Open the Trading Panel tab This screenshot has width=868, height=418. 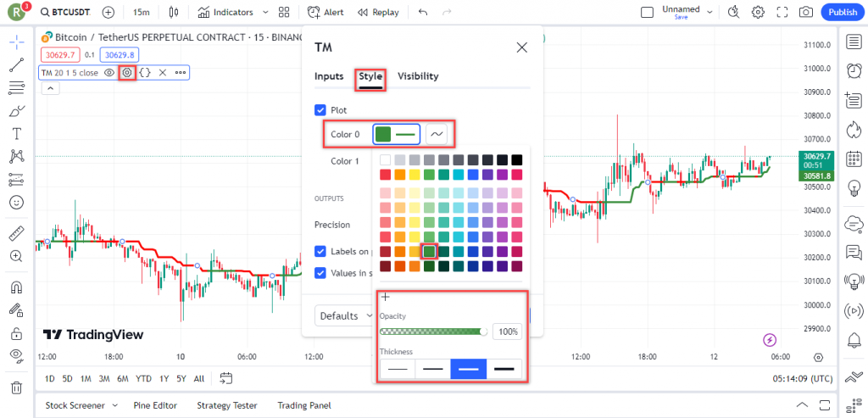pyautogui.click(x=304, y=405)
